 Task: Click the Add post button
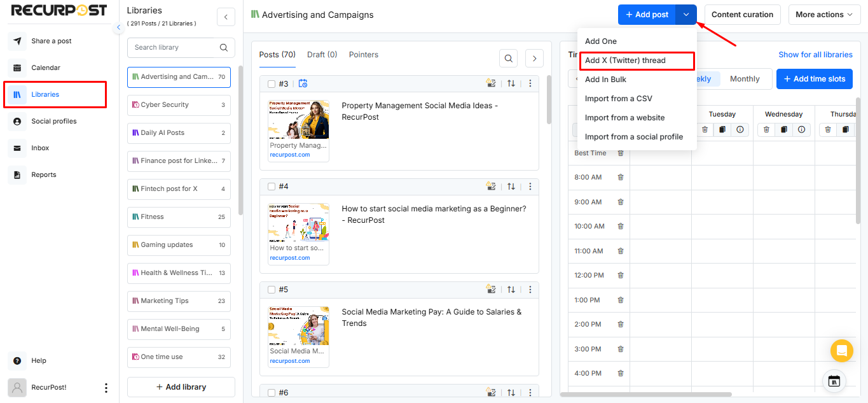click(647, 15)
